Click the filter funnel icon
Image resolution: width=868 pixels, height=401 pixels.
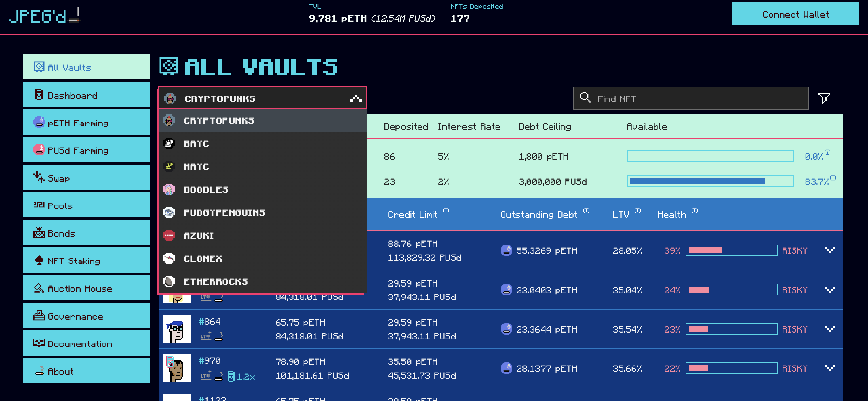click(824, 98)
